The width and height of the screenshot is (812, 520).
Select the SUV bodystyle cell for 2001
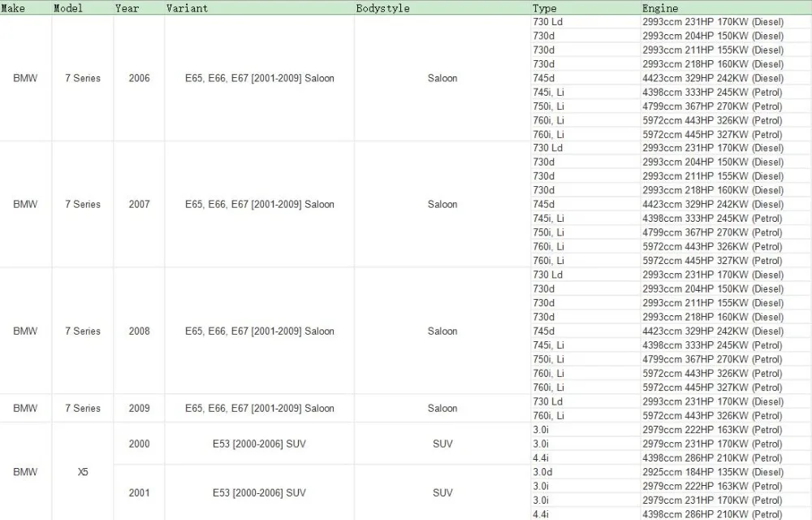[x=443, y=492]
